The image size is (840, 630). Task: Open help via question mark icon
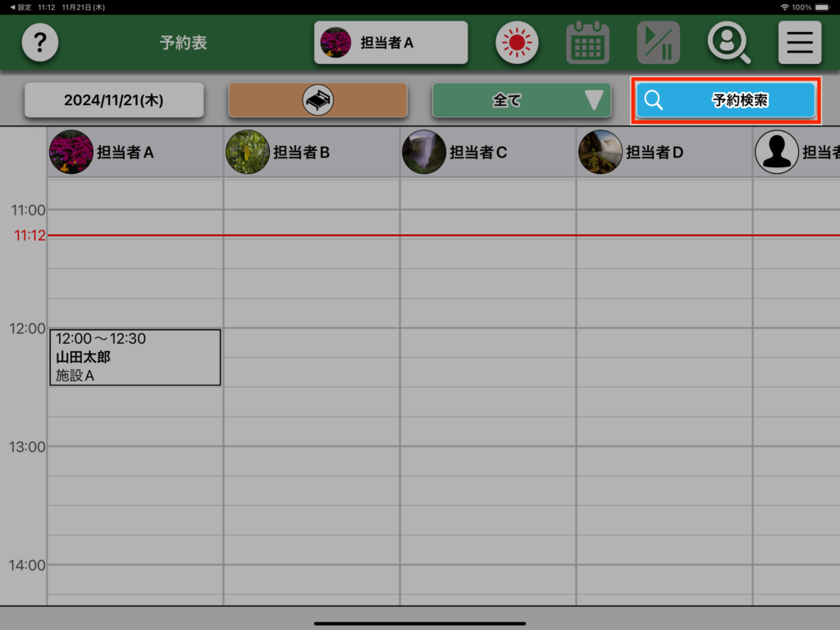(39, 43)
